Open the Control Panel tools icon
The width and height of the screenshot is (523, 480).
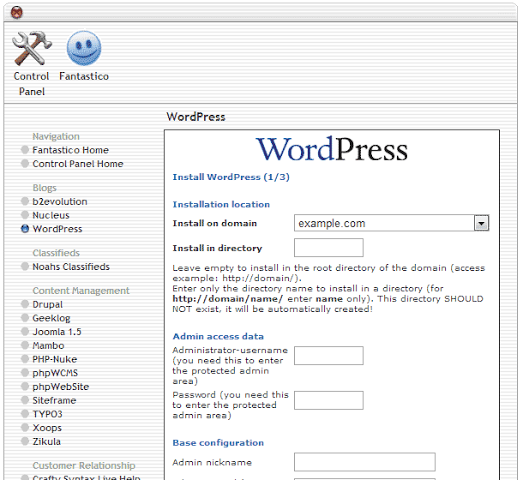pyautogui.click(x=32, y=48)
